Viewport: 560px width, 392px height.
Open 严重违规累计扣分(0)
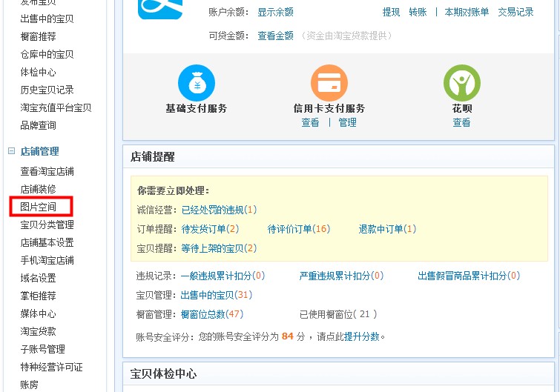point(341,276)
